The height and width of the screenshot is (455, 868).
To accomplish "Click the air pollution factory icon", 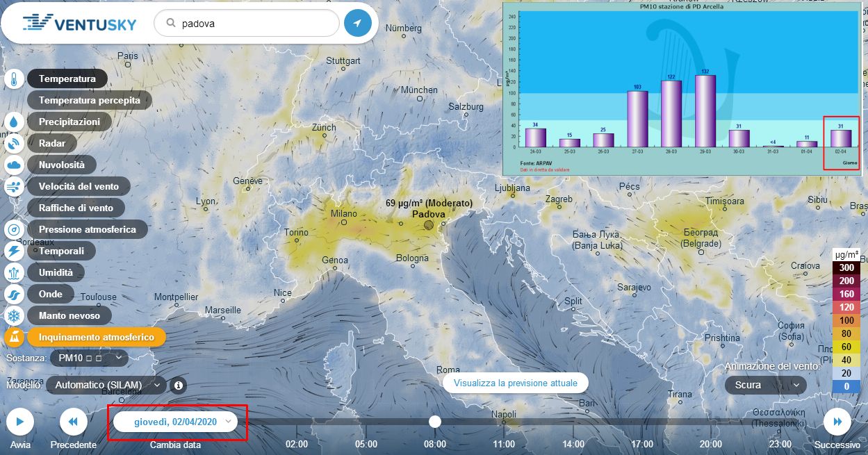I will click(14, 338).
